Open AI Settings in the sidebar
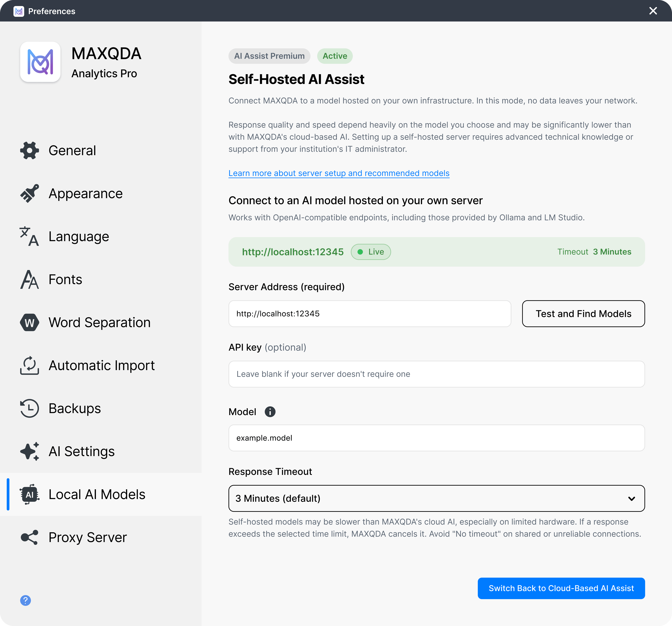This screenshot has width=672, height=626. (101, 451)
